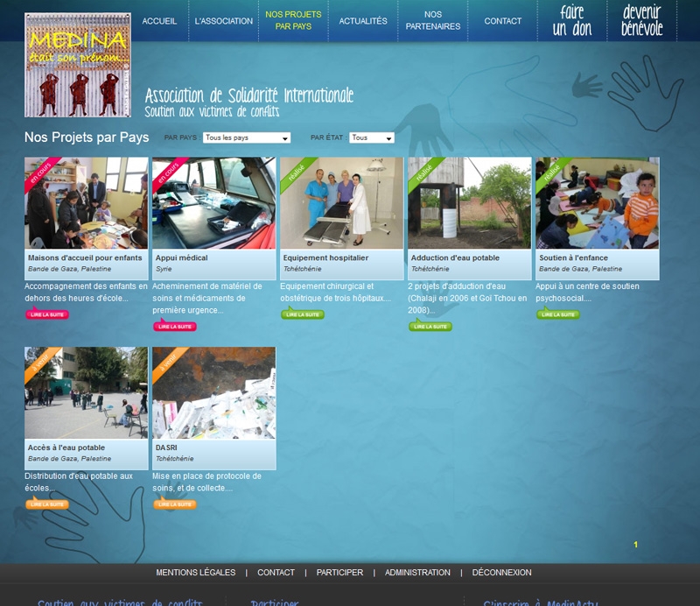Click the 'faire un don' button

[572, 21]
